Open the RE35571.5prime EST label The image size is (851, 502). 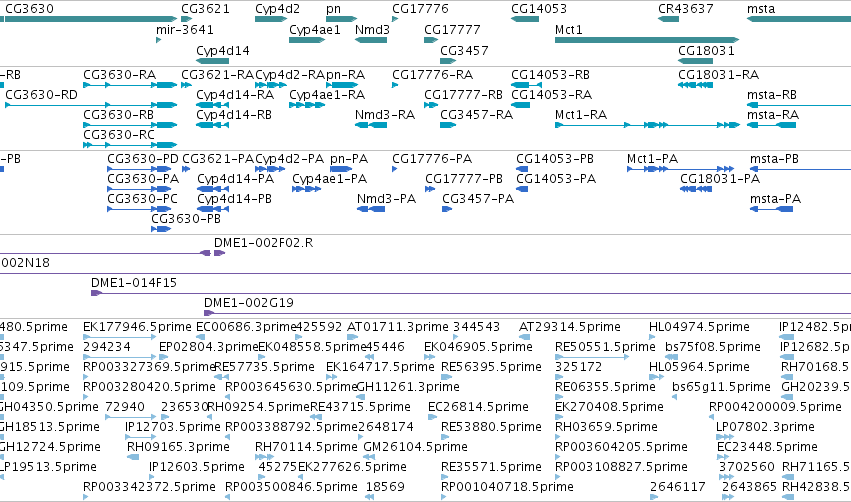[x=491, y=467]
